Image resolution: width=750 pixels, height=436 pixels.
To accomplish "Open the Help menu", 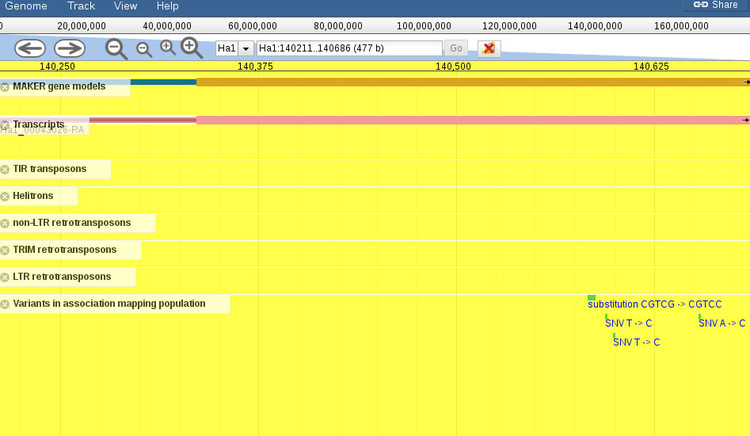I will point(167,6).
